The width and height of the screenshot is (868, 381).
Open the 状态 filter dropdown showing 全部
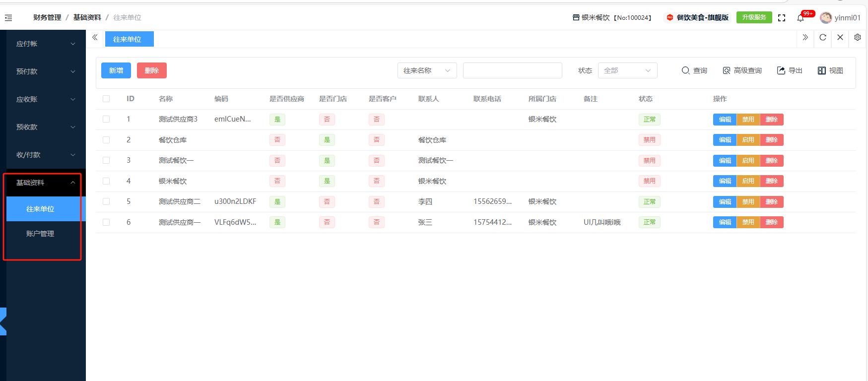(x=627, y=70)
